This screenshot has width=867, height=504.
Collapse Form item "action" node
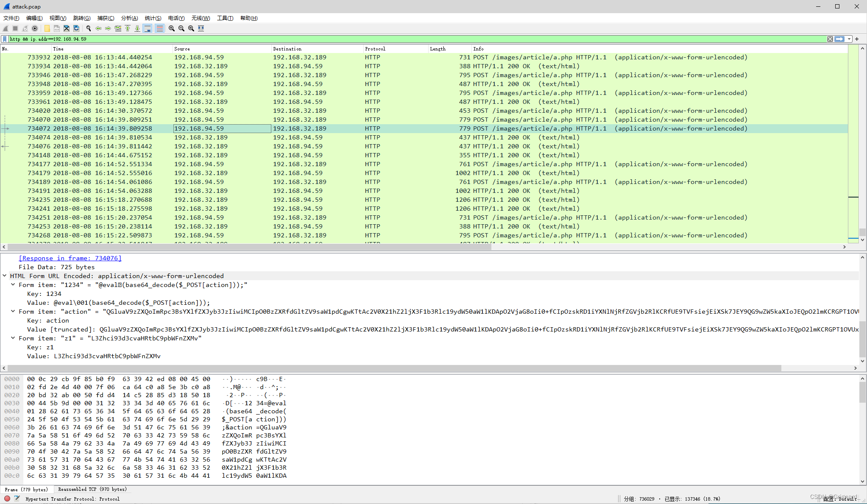13,312
